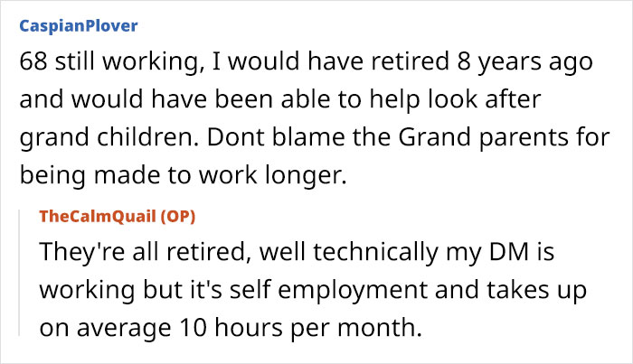Click the words "takes up" in the reply
The height and width of the screenshot is (364, 633).
tap(536, 291)
